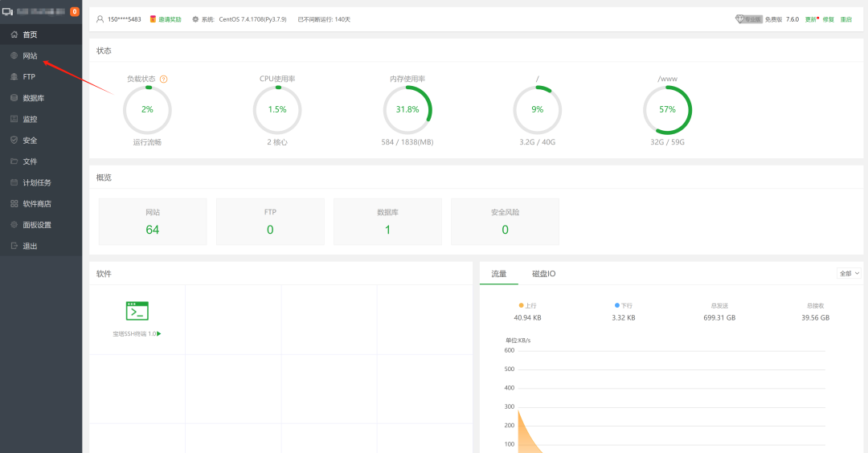Click the monitor icon at the sidebar top
This screenshot has height=453, width=868.
[7, 11]
